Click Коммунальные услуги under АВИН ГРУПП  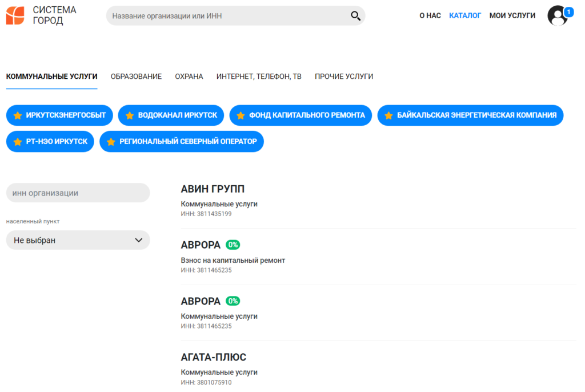click(219, 204)
